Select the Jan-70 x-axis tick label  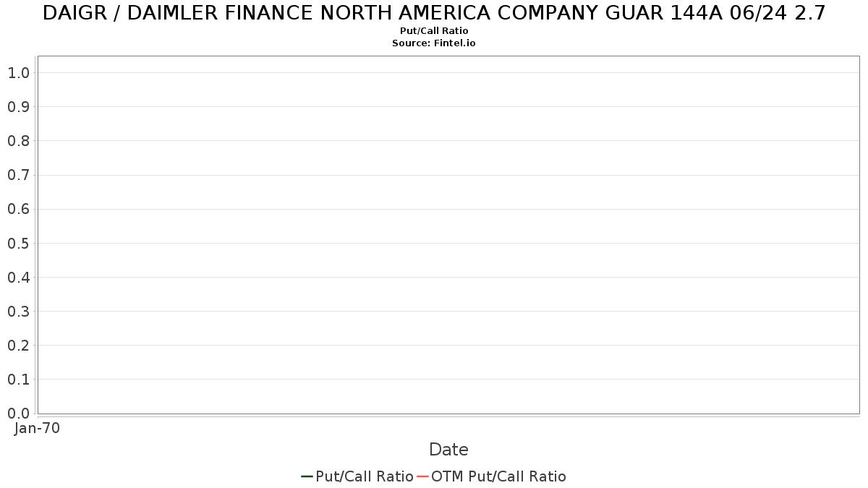37,428
